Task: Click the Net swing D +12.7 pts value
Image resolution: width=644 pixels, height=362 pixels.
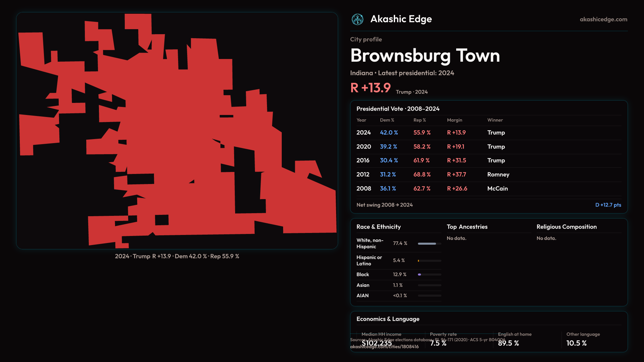Action: click(x=608, y=205)
